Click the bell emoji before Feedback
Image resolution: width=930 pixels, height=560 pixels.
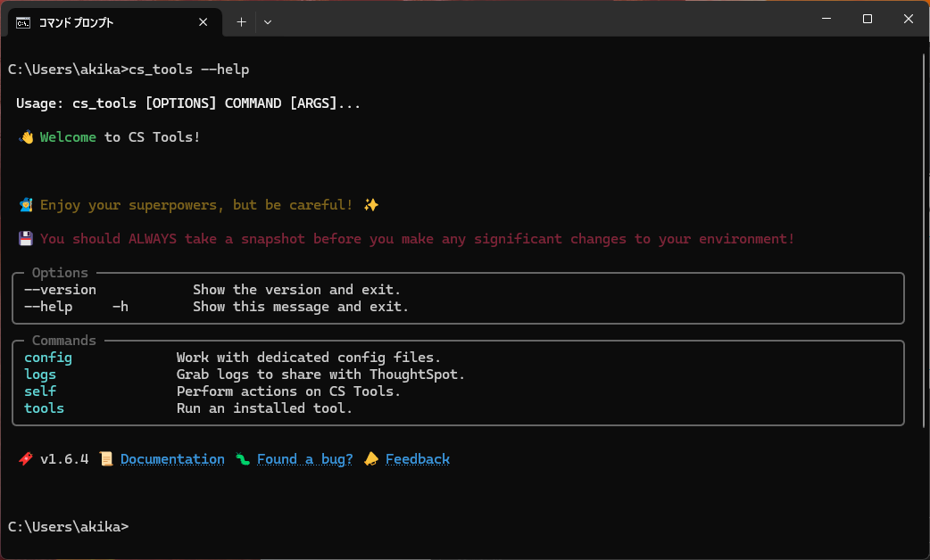point(371,459)
